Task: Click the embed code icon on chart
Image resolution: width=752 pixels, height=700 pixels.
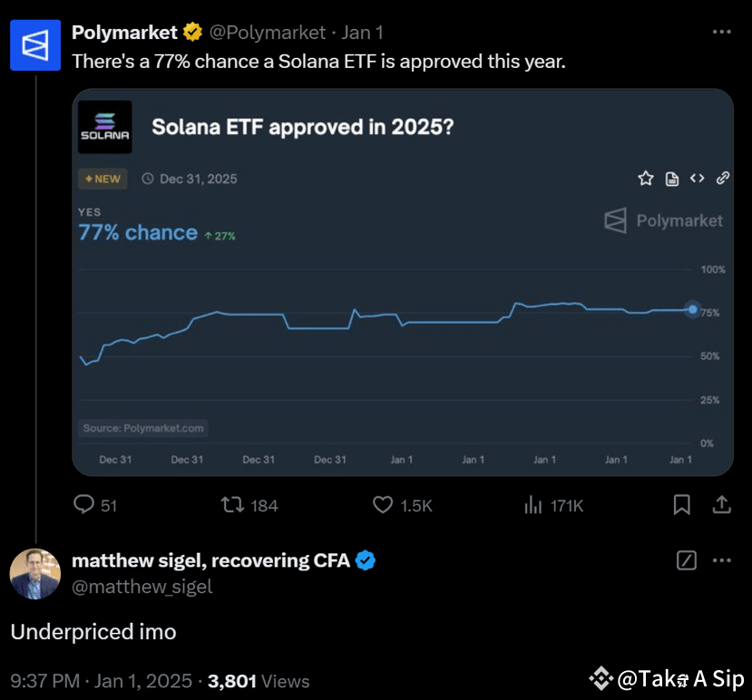Action: tap(697, 179)
